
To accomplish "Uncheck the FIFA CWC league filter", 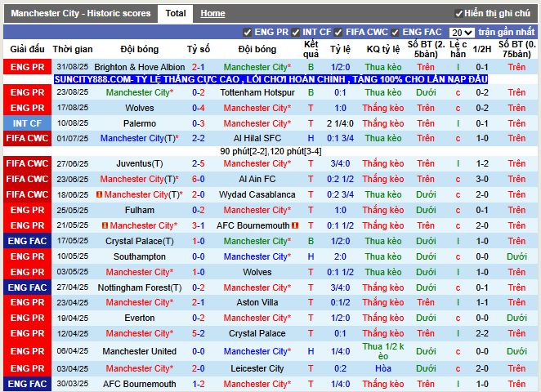I will [x=338, y=33].
